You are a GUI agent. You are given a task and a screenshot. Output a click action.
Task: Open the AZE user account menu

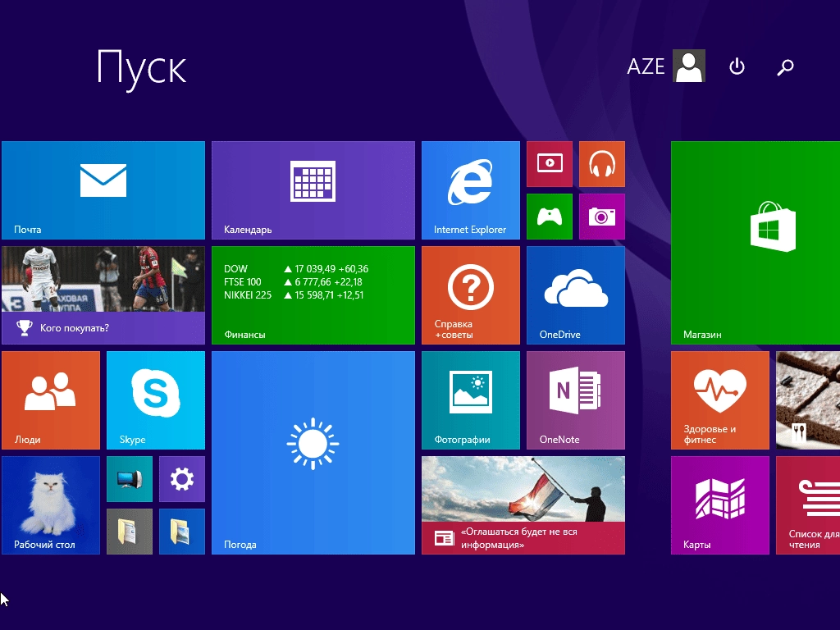click(x=666, y=66)
